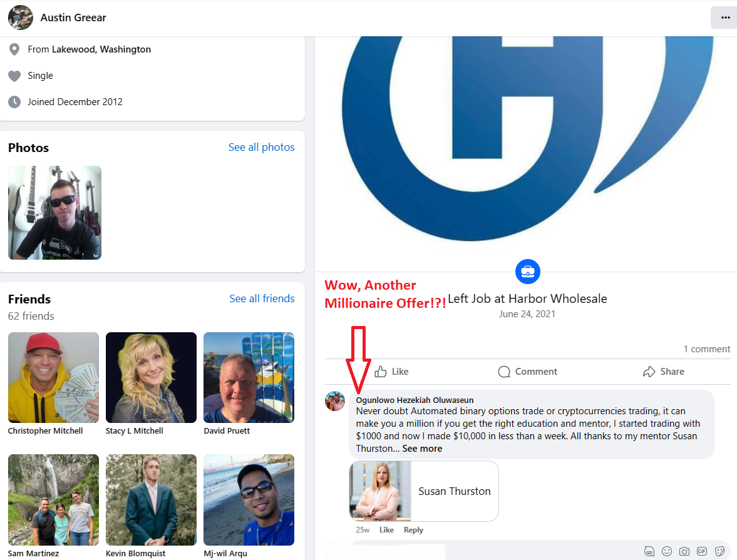737x560 pixels.
Task: Open Ogunlowo Hezekiah Oluwaseun's profile name
Action: (x=415, y=400)
